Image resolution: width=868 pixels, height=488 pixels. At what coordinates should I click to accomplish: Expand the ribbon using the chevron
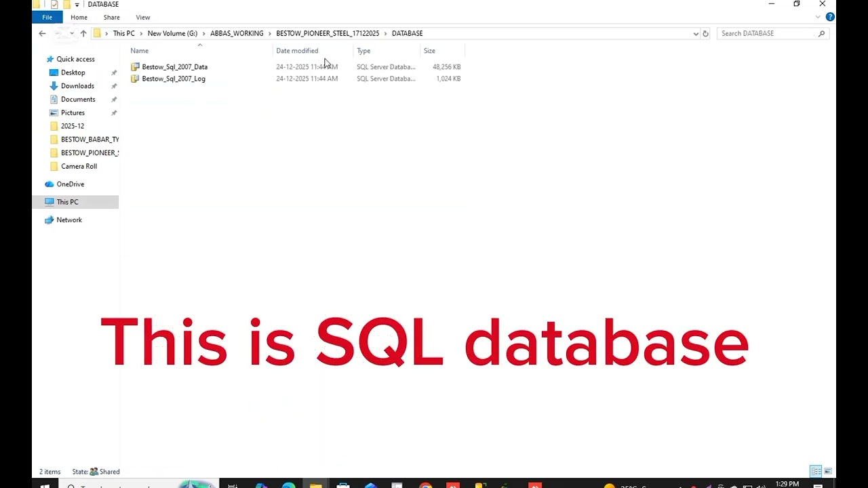click(818, 17)
